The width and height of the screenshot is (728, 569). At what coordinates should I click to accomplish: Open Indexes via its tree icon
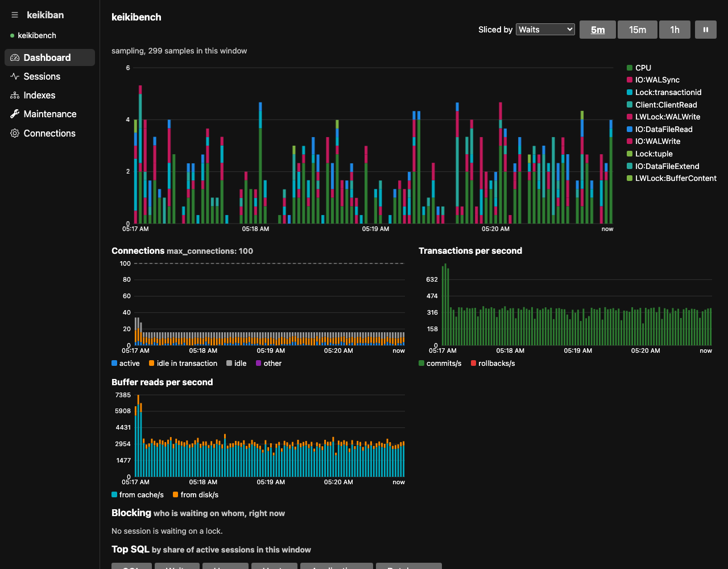(x=15, y=95)
